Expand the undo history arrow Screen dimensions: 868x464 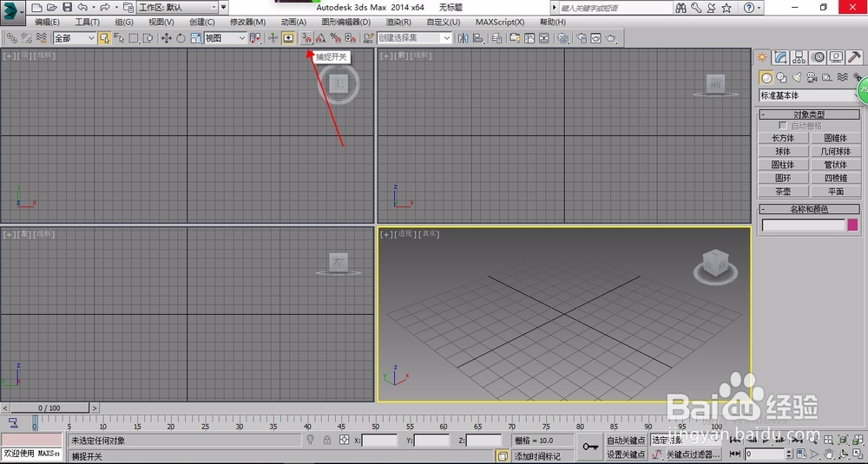click(x=93, y=7)
